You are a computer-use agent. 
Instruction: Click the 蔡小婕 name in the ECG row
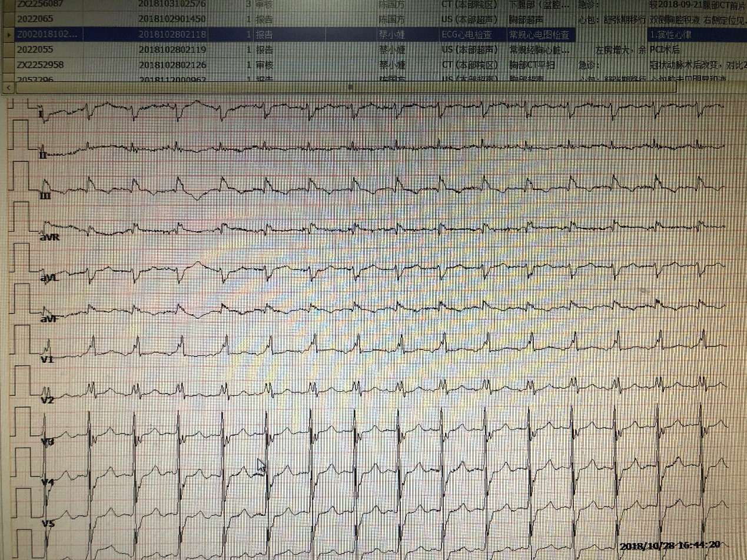(x=391, y=35)
